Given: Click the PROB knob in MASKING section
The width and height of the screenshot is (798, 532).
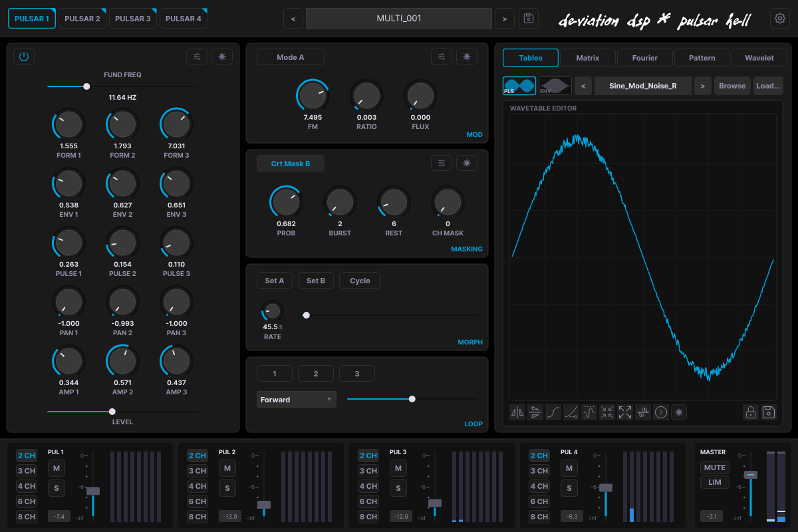Looking at the screenshot, I should [x=286, y=201].
